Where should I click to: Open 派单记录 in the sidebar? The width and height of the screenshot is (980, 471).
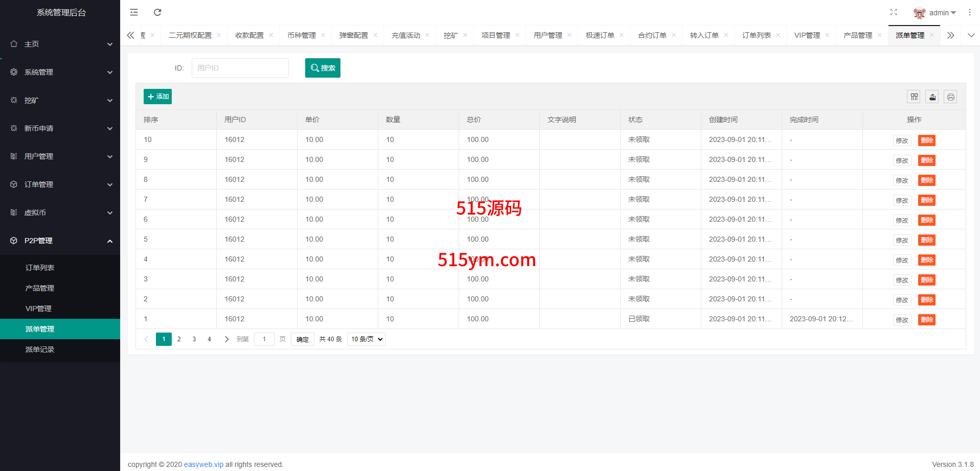[x=40, y=349]
